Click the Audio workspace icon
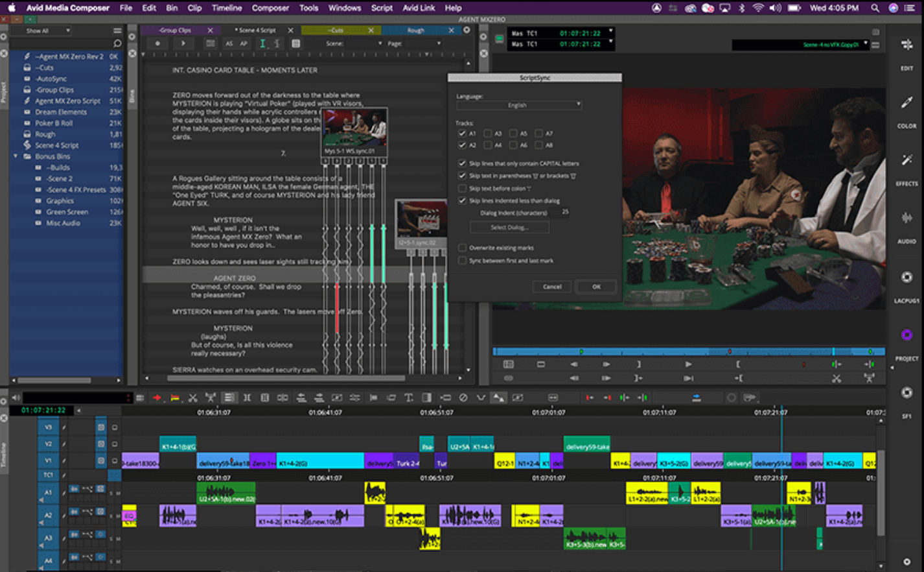The image size is (924, 572). coord(907,218)
